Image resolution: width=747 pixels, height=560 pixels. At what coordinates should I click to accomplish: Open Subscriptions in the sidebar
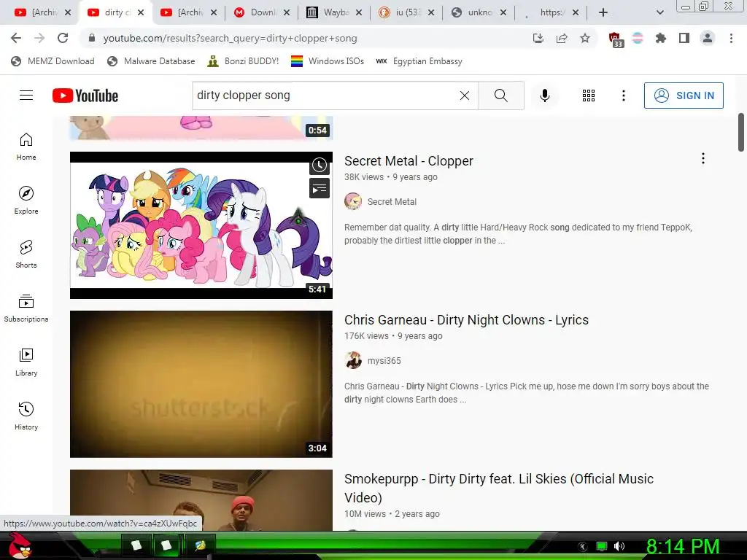[26, 308]
